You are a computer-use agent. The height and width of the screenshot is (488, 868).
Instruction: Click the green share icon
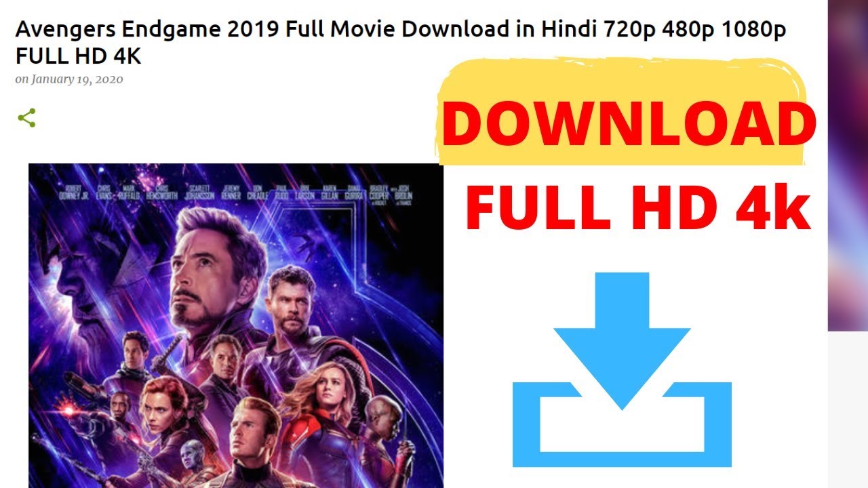(26, 118)
